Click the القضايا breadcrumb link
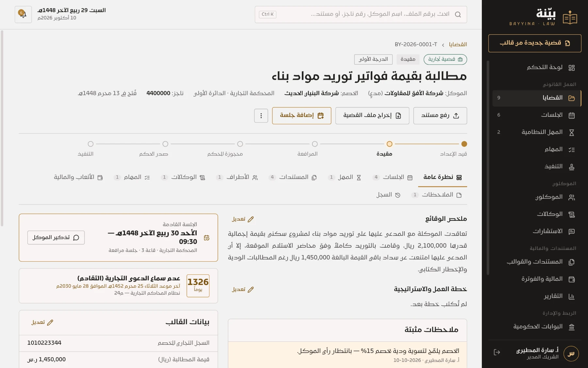This screenshot has height=368, width=588. click(458, 44)
